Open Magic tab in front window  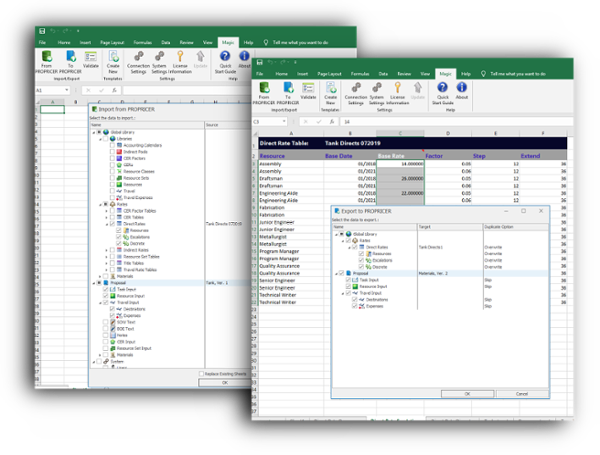(x=445, y=73)
